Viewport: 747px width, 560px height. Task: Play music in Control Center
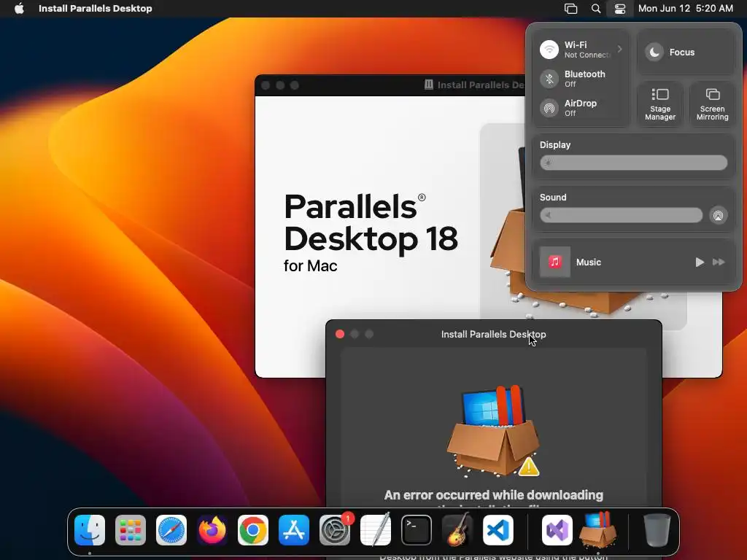[x=700, y=262]
